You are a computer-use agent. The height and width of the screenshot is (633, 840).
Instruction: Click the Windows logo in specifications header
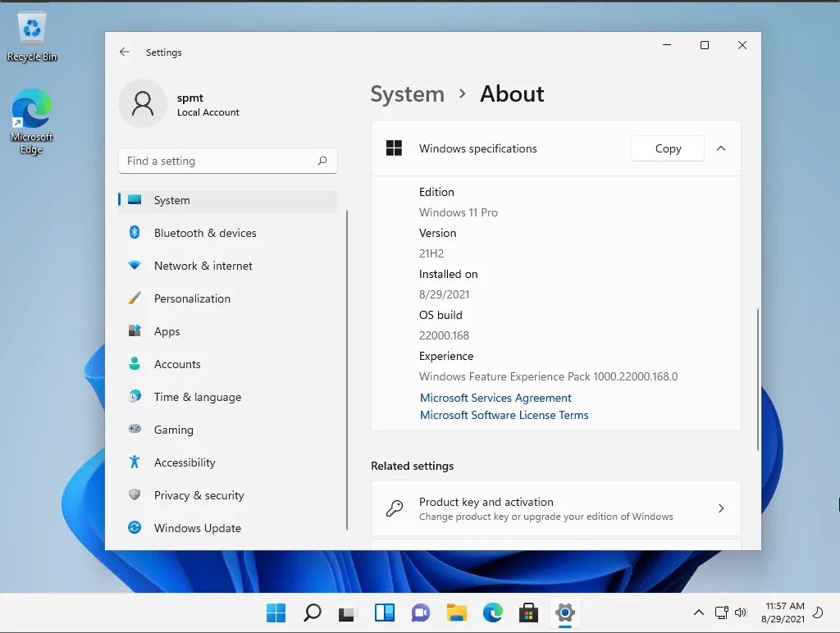(395, 148)
